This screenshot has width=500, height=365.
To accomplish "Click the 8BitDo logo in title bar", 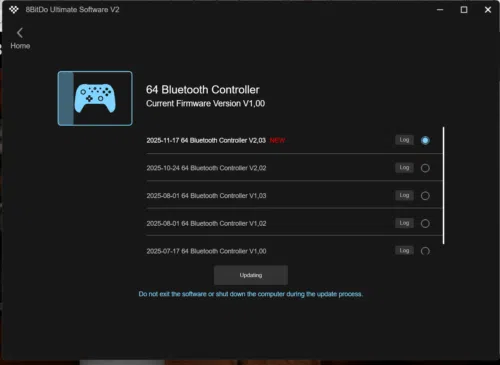I will (x=14, y=10).
